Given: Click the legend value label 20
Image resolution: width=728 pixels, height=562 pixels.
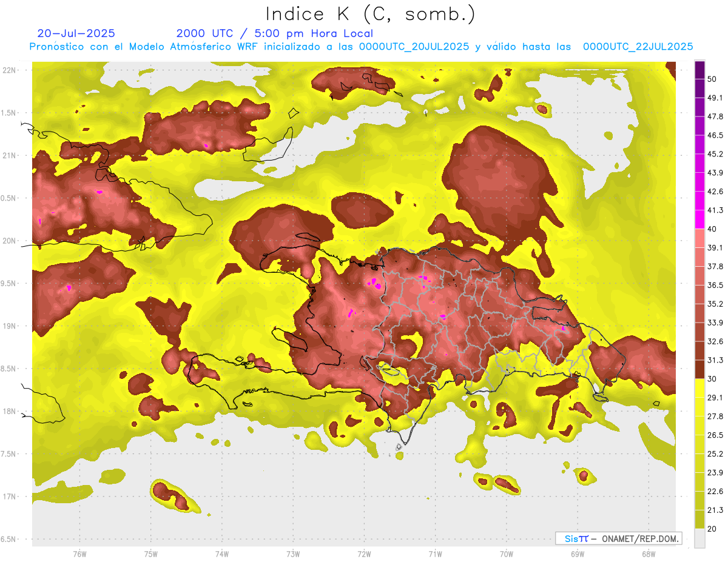Looking at the screenshot, I should point(712,529).
